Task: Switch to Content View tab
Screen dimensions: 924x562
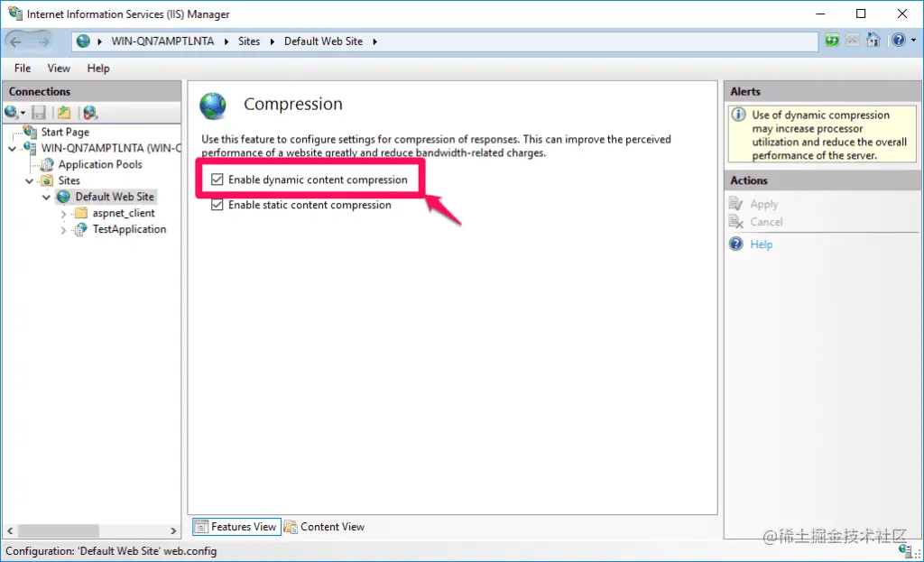Action: coord(325,527)
